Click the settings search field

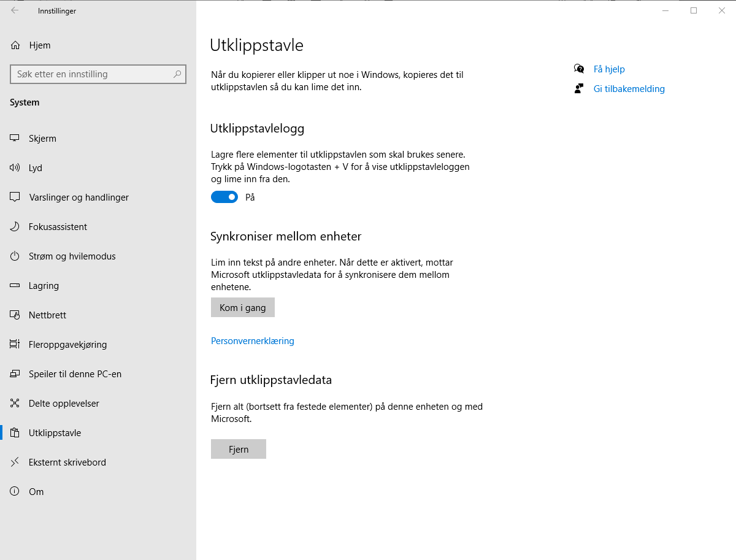(98, 74)
